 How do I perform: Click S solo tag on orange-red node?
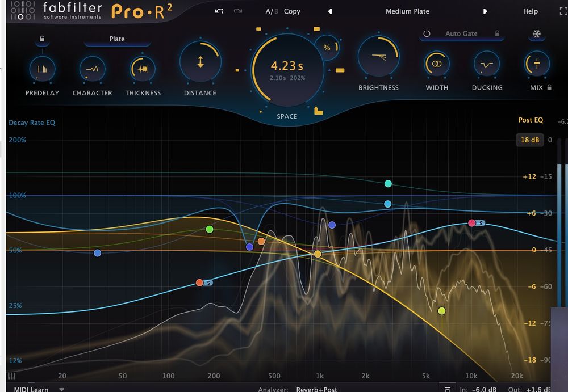(208, 283)
